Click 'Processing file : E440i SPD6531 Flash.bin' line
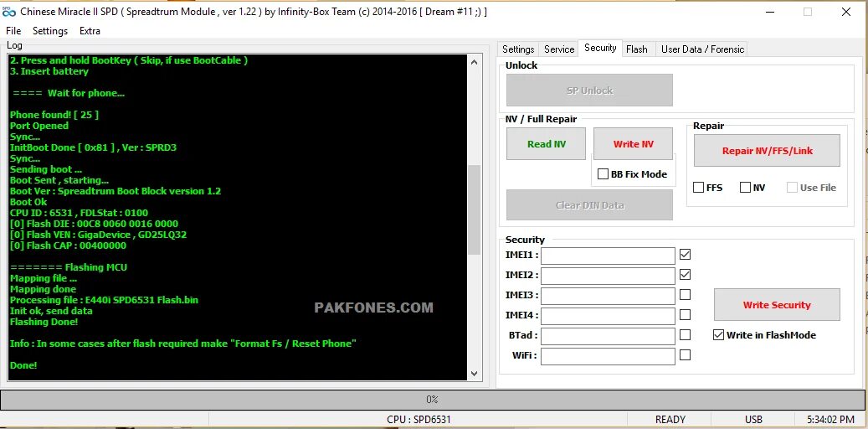 pos(104,300)
